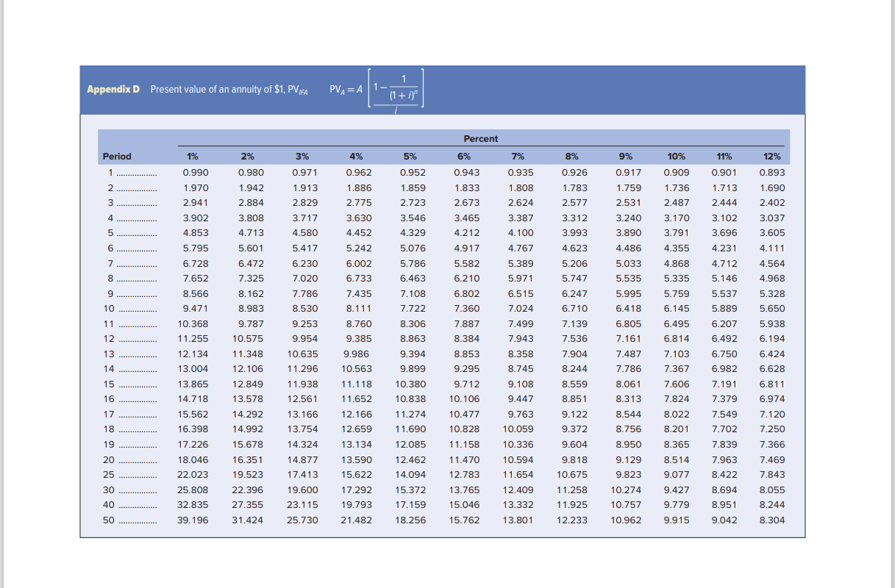Click value 4.111 in period 6 row
Screen dimensions: 895x588
click(772, 248)
